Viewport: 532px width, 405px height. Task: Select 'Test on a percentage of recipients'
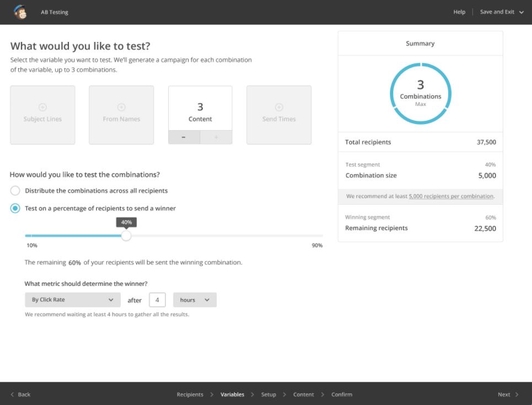(x=15, y=208)
